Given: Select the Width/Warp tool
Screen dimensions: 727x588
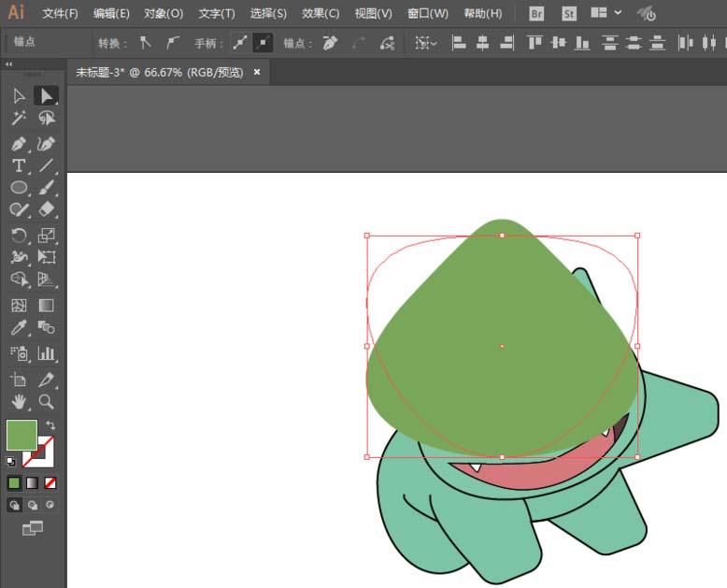Looking at the screenshot, I should pos(19,257).
